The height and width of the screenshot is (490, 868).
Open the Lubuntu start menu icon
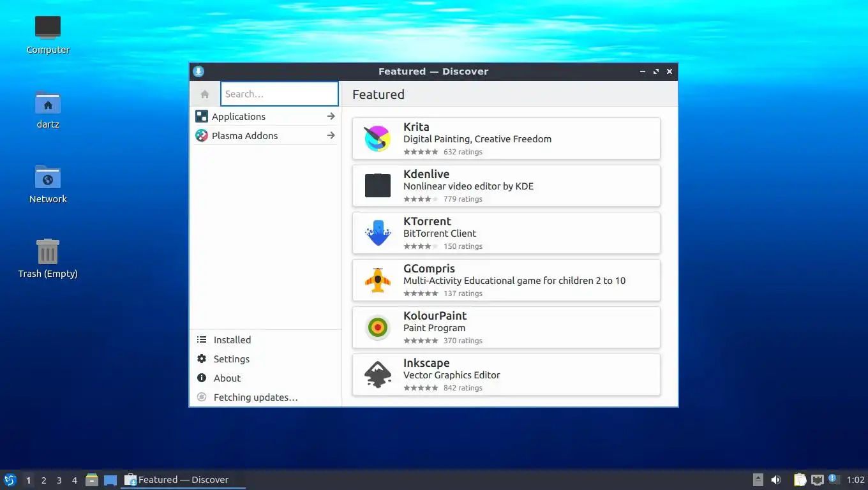[10, 480]
